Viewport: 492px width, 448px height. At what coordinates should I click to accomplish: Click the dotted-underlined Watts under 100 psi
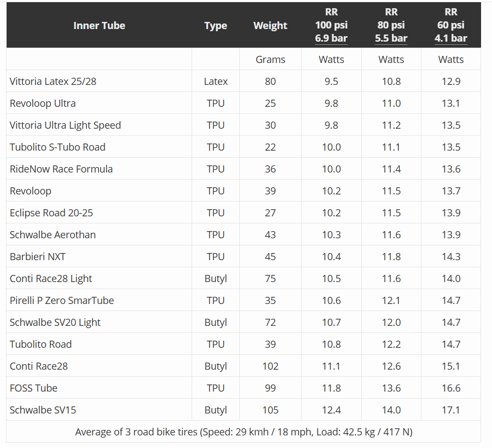click(x=331, y=60)
